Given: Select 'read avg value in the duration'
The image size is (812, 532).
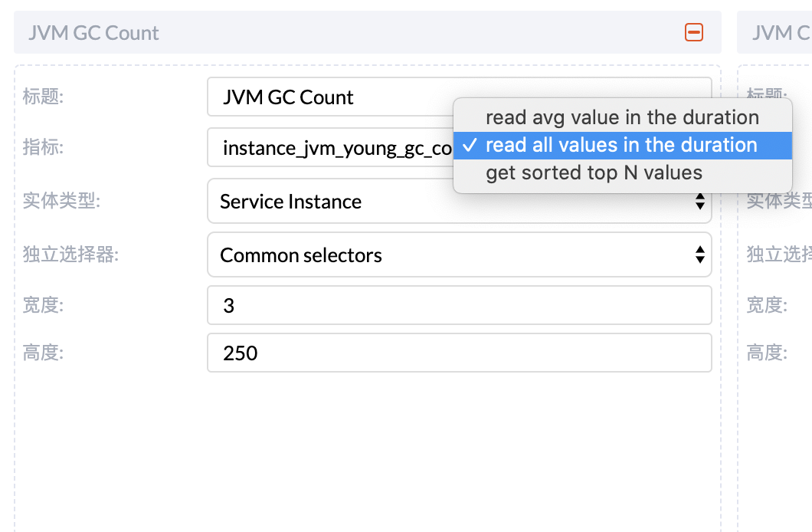Looking at the screenshot, I should (623, 117).
